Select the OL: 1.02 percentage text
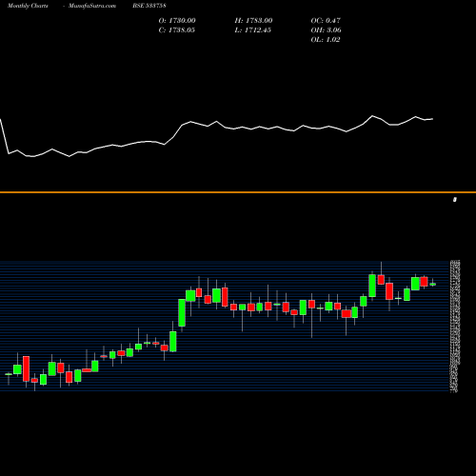 (326, 40)
